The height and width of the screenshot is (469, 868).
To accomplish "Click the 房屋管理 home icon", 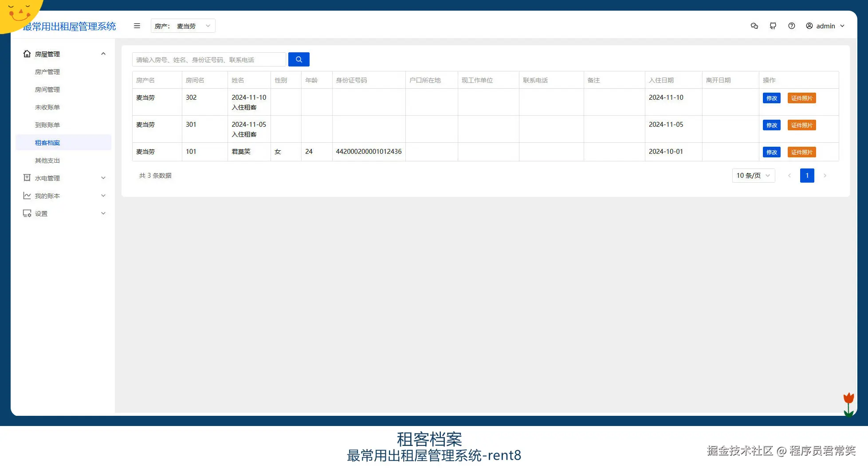I will (27, 54).
